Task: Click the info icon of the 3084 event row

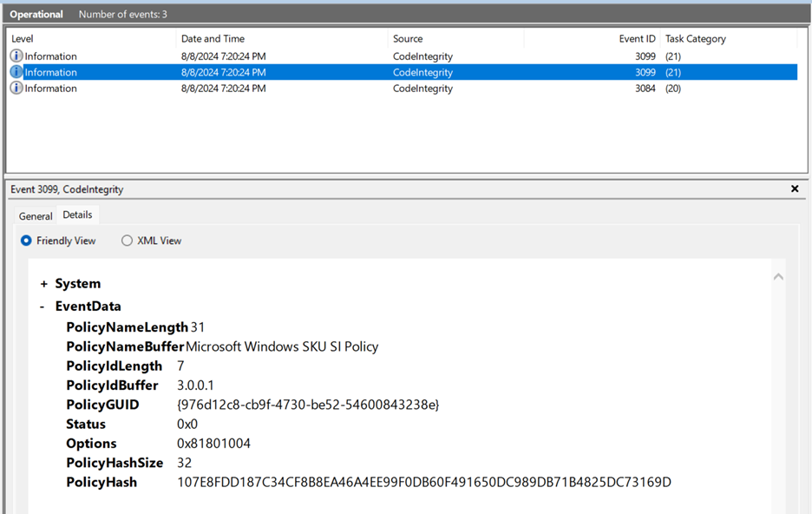Action: (16, 88)
